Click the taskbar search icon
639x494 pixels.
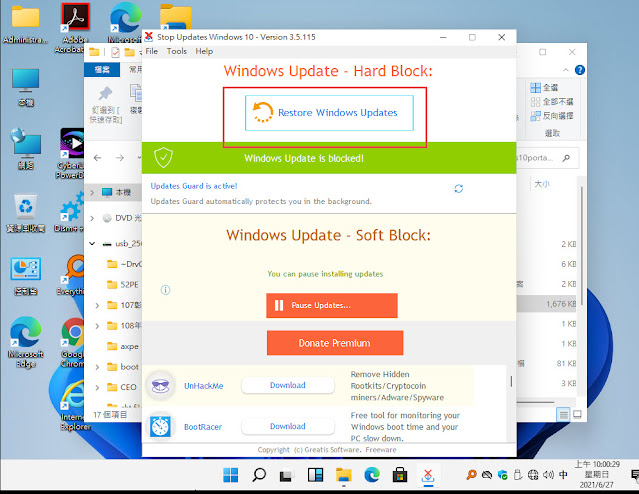pos(259,475)
